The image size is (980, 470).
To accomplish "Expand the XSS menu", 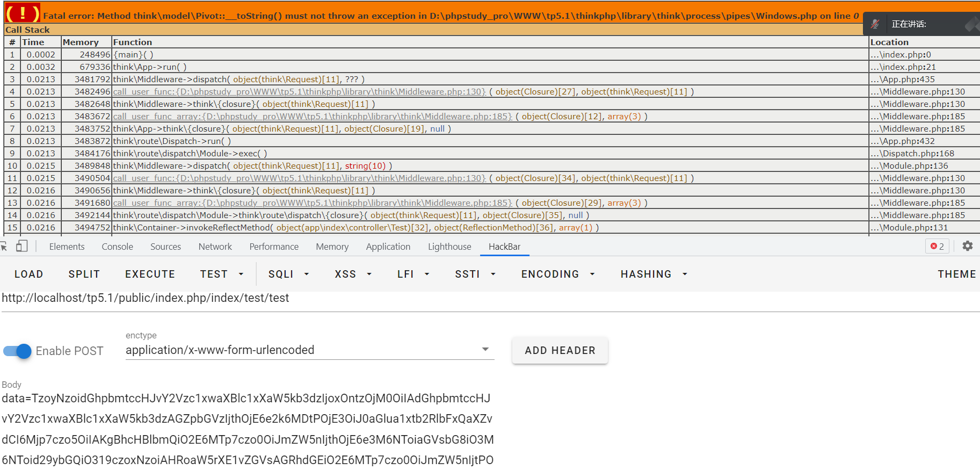I will [x=353, y=274].
